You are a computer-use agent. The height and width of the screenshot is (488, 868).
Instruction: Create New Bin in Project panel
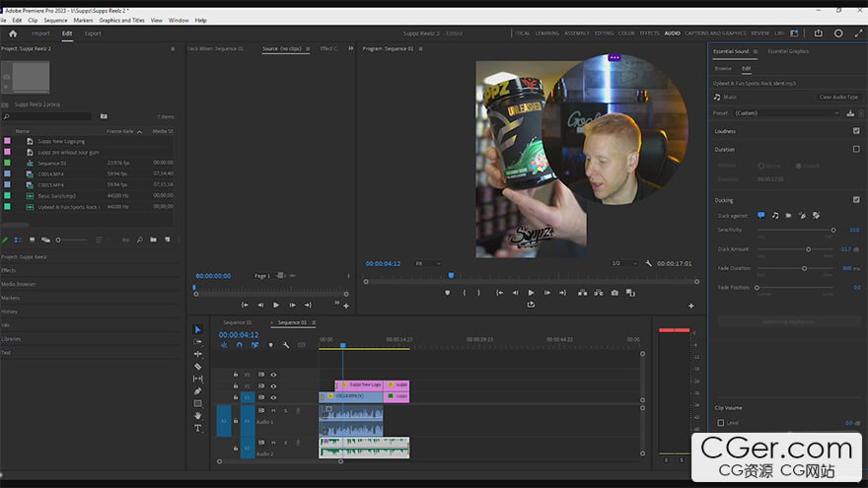[153, 241]
